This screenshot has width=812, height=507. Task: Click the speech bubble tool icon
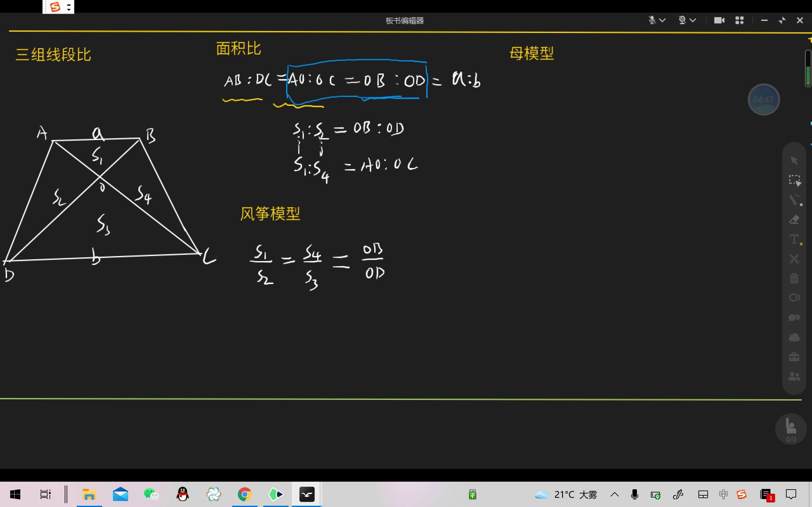coord(794,318)
